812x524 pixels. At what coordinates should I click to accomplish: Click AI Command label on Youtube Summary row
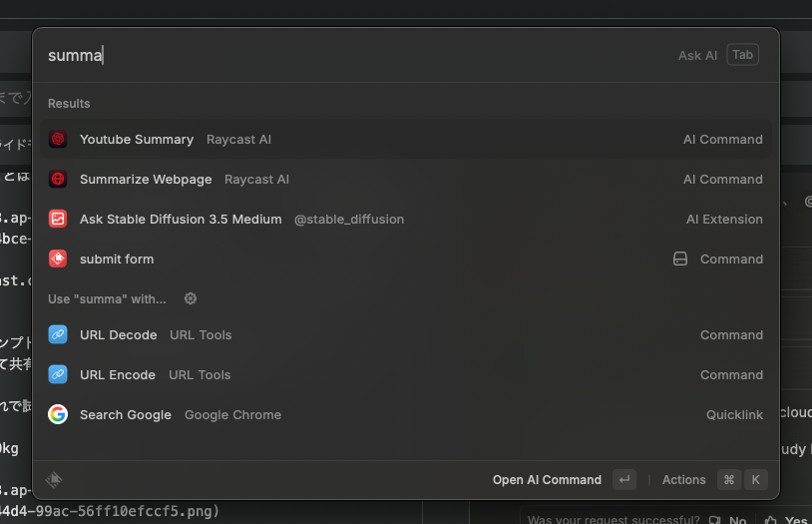click(723, 140)
